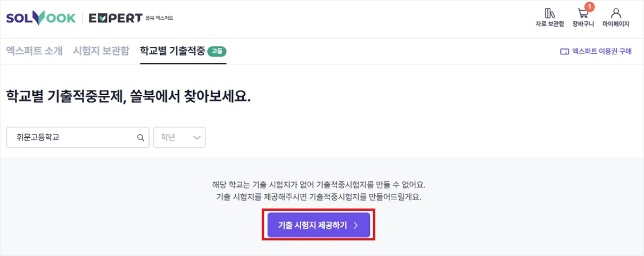Go to 마이페이지 via the person icon
The image size is (644, 256).
click(616, 13)
